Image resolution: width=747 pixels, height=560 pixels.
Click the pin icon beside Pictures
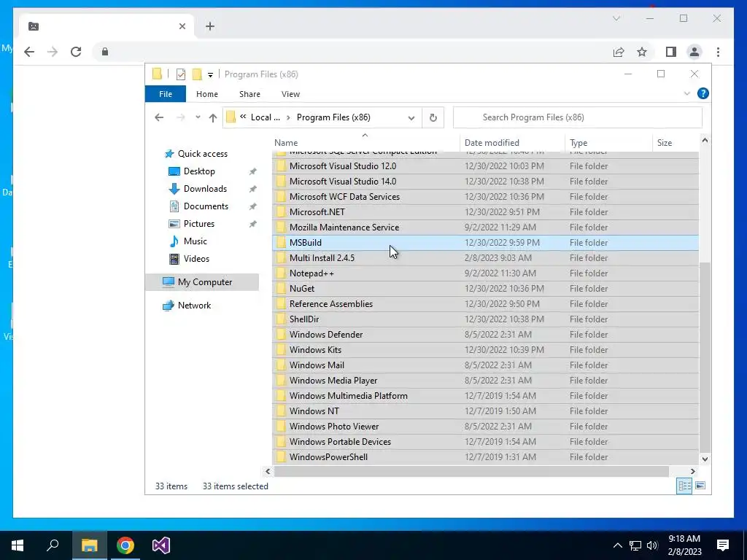tap(253, 225)
